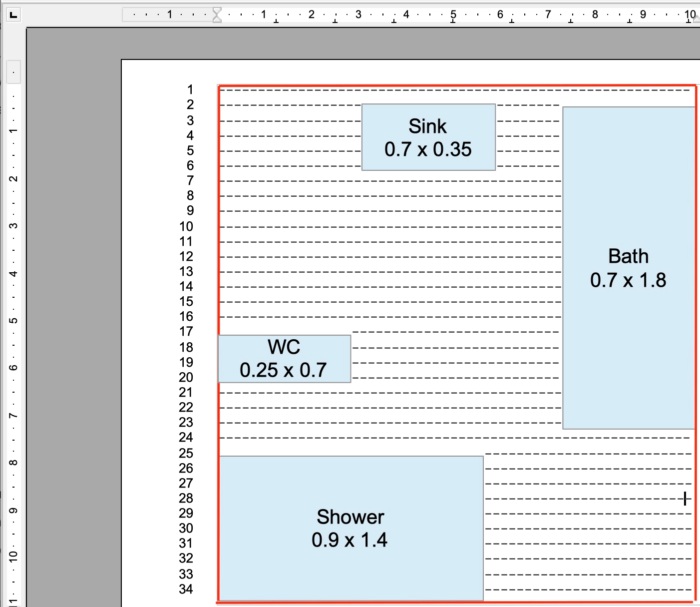700x607 pixels.
Task: Click line number 31 in the margin
Action: [x=186, y=543]
